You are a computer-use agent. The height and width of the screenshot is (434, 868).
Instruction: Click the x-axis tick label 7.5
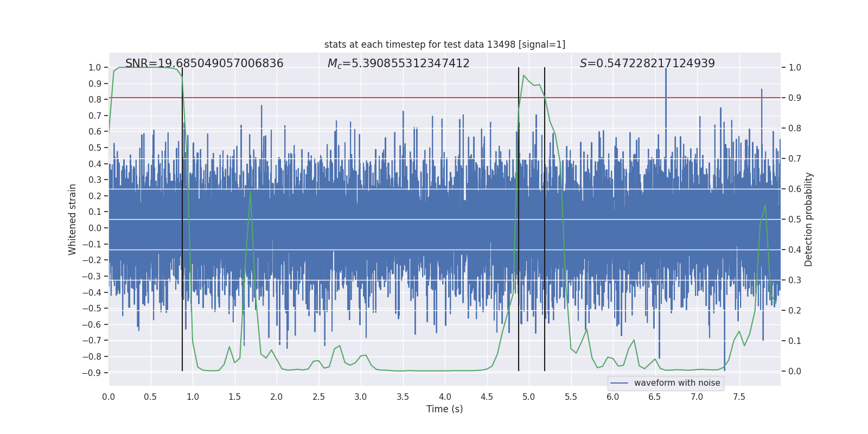[x=739, y=397]
